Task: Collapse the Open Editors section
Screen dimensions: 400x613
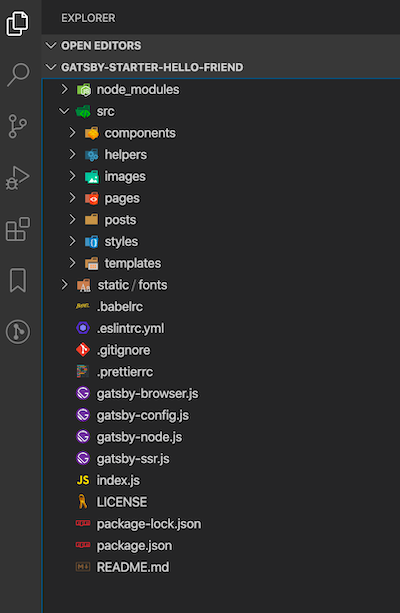Action: [51, 45]
